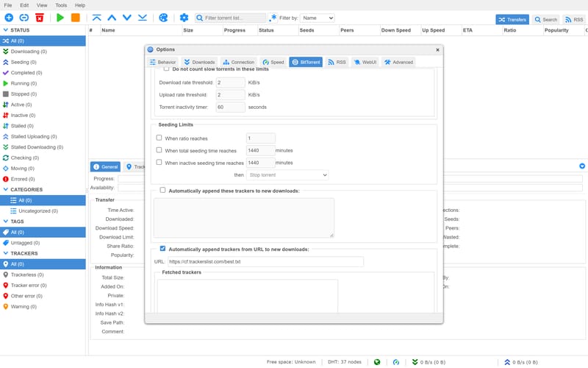Move torrent to top of queue

click(x=97, y=18)
